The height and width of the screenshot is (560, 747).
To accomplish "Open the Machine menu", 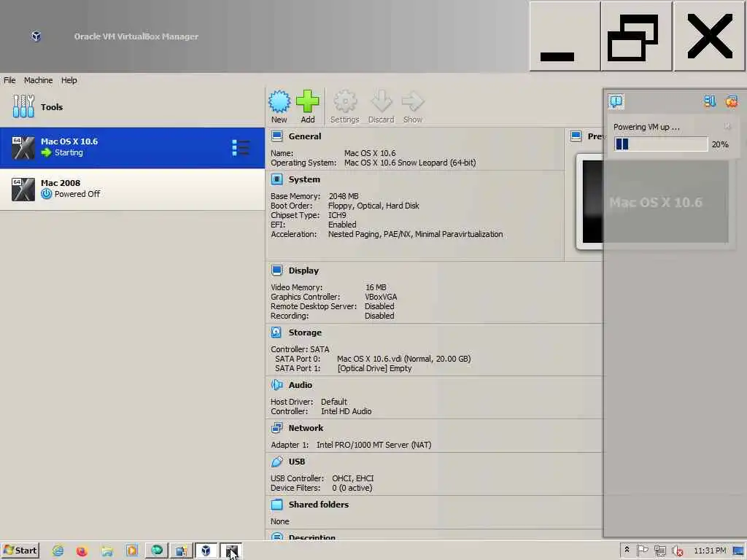I will (38, 80).
